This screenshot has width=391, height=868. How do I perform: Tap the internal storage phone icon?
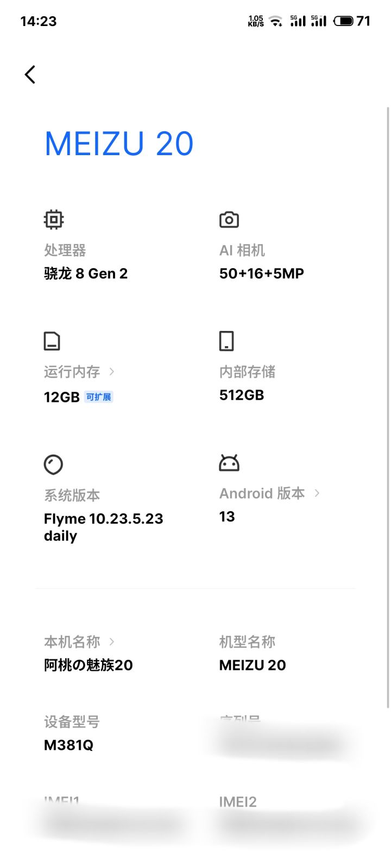tap(226, 341)
